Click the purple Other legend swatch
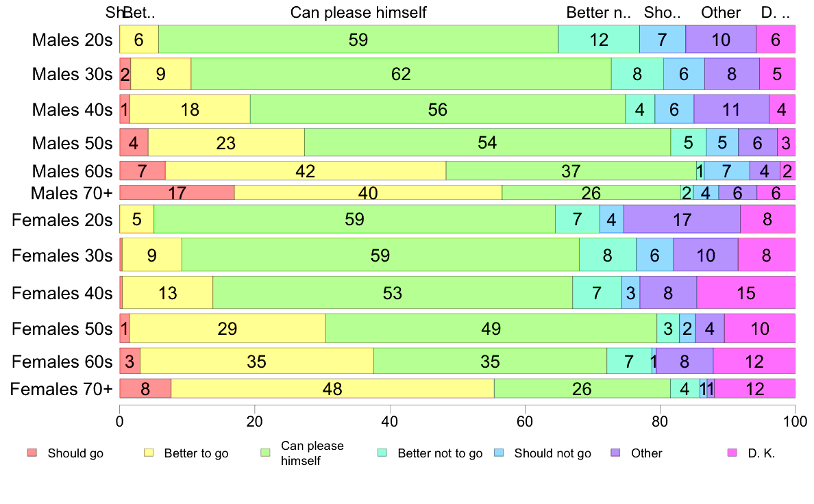Image resolution: width=814 pixels, height=504 pixels. (x=616, y=453)
